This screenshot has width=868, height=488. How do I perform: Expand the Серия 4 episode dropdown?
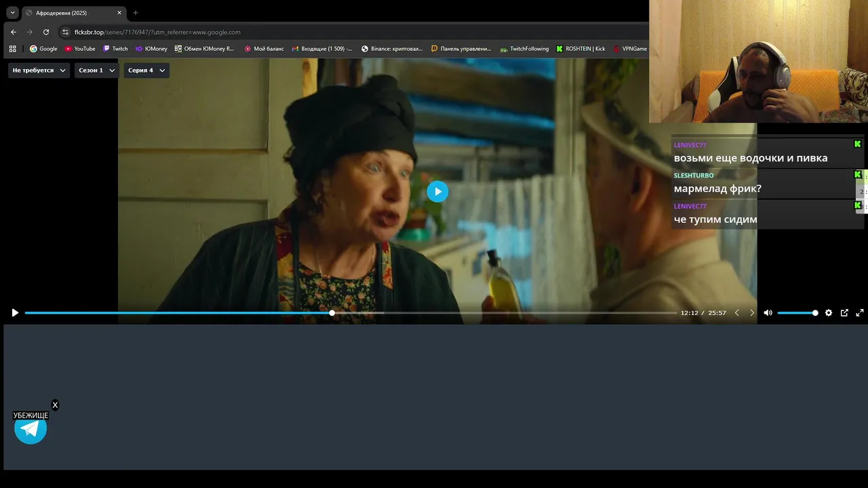pos(146,70)
